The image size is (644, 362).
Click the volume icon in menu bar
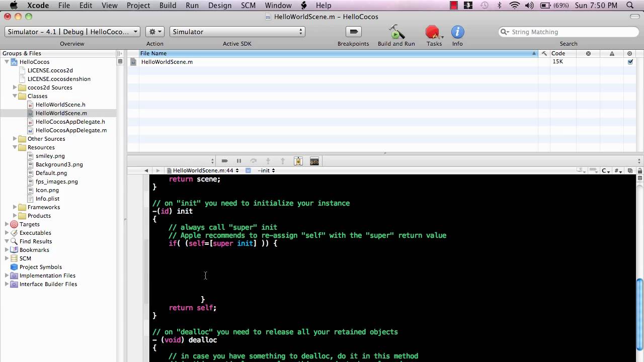[x=529, y=6]
